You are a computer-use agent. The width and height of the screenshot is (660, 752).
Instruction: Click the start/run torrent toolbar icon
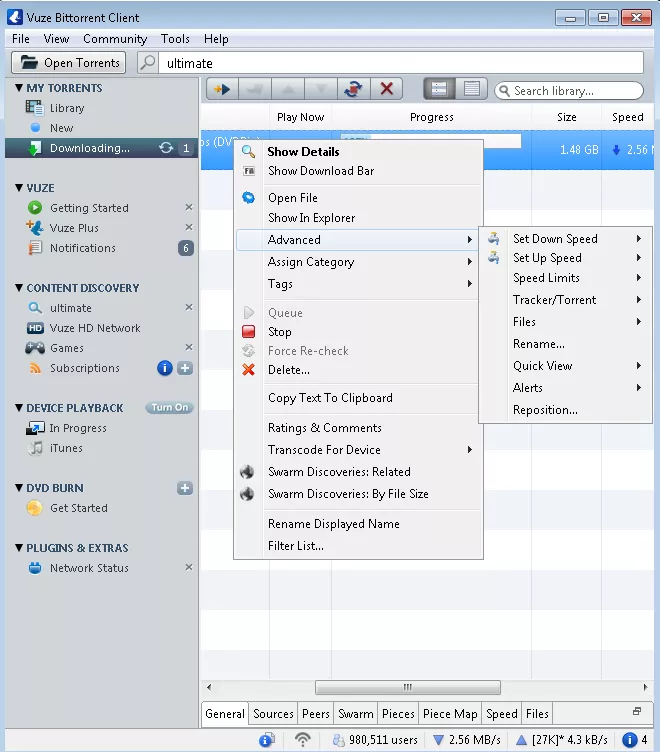click(222, 89)
